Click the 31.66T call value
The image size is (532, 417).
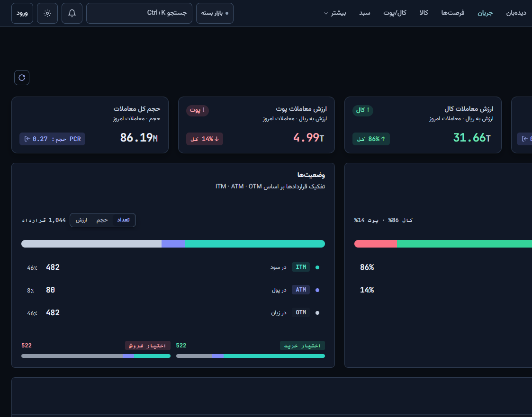click(x=472, y=138)
